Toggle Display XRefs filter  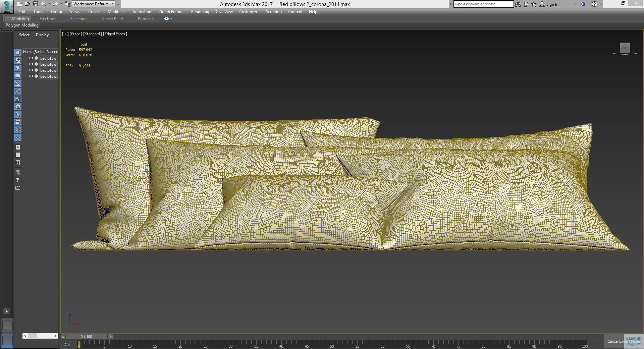point(18,107)
